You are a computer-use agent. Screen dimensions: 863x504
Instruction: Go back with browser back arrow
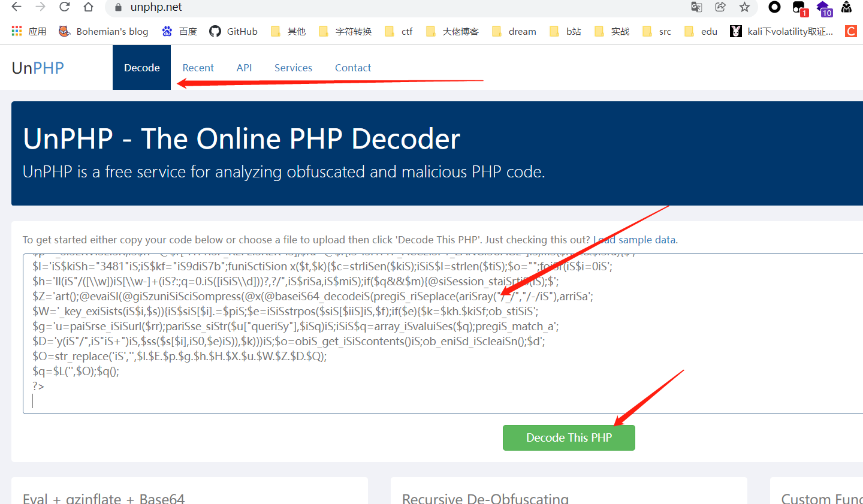(x=16, y=7)
